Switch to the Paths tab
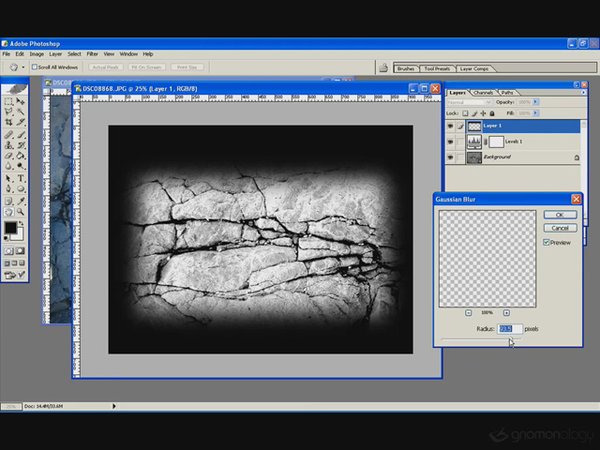Viewport: 600px width, 450px height. (507, 93)
